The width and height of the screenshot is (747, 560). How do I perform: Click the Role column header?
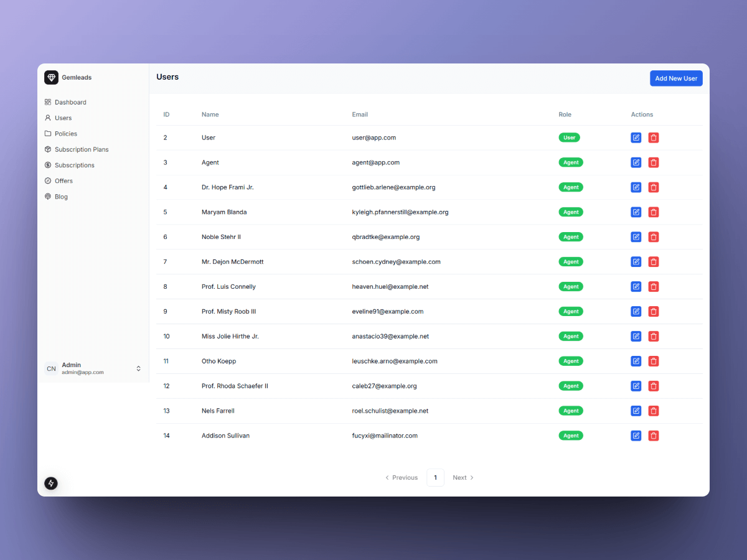(x=565, y=114)
